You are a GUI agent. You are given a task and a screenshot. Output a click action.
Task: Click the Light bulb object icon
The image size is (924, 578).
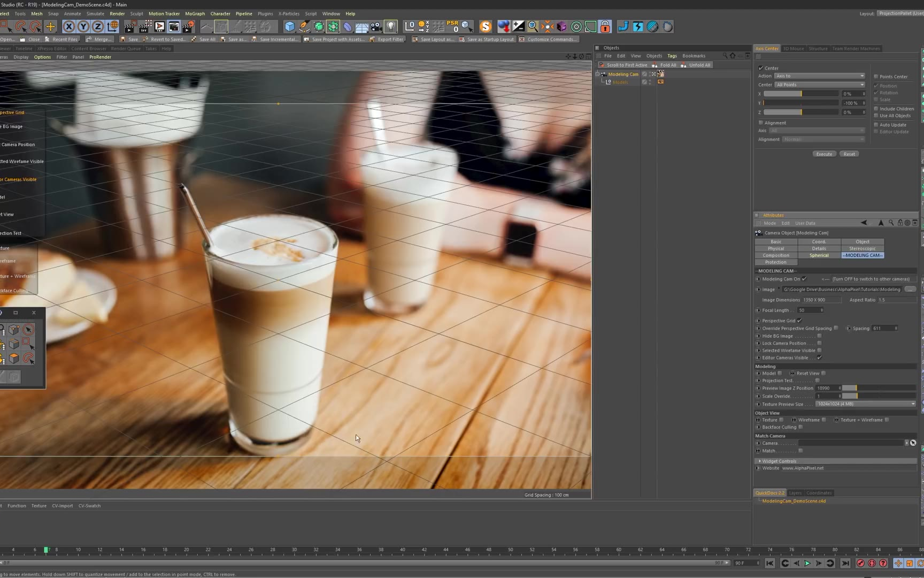tap(391, 26)
